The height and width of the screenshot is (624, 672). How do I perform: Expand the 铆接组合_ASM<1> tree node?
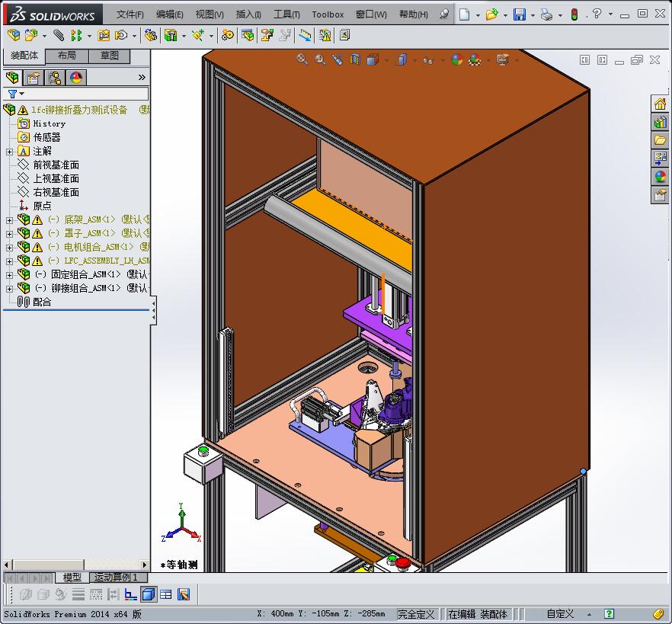point(9,289)
